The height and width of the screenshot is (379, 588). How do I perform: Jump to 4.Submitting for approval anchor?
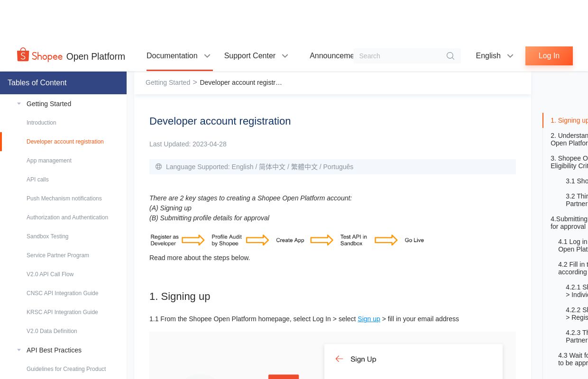[569, 223]
